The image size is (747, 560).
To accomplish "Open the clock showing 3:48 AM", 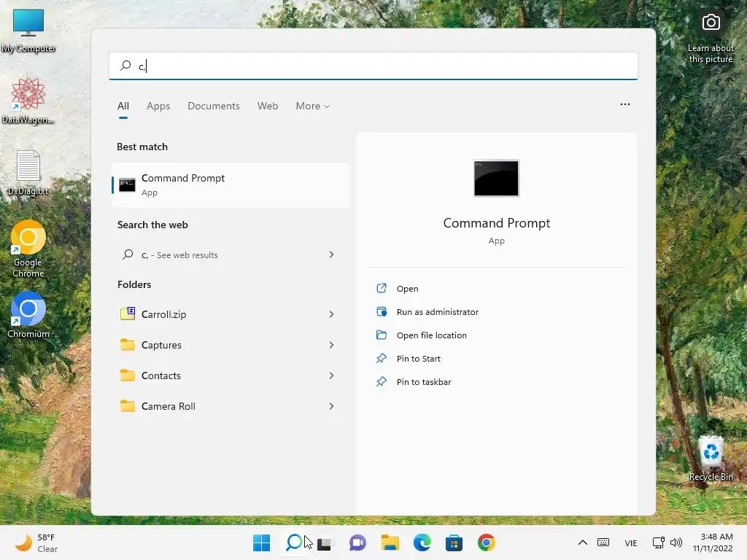I will [713, 542].
